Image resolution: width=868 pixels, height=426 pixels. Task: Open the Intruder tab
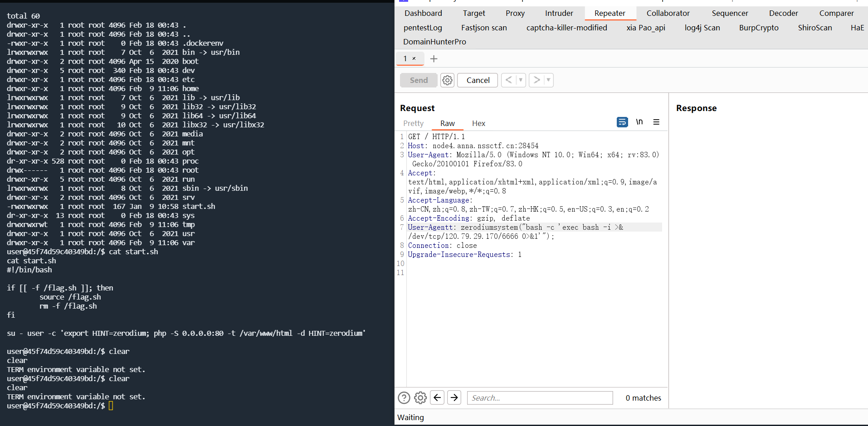pyautogui.click(x=559, y=13)
